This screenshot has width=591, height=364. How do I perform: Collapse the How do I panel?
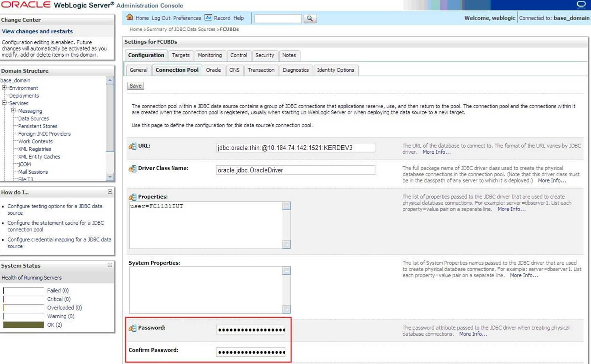coord(110,192)
